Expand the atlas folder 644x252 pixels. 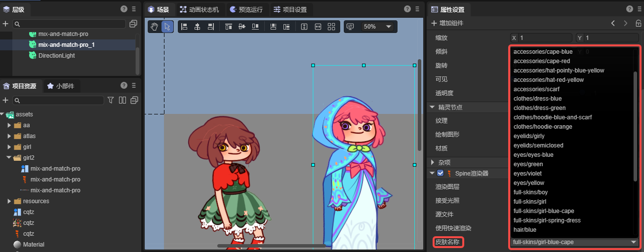coord(9,136)
